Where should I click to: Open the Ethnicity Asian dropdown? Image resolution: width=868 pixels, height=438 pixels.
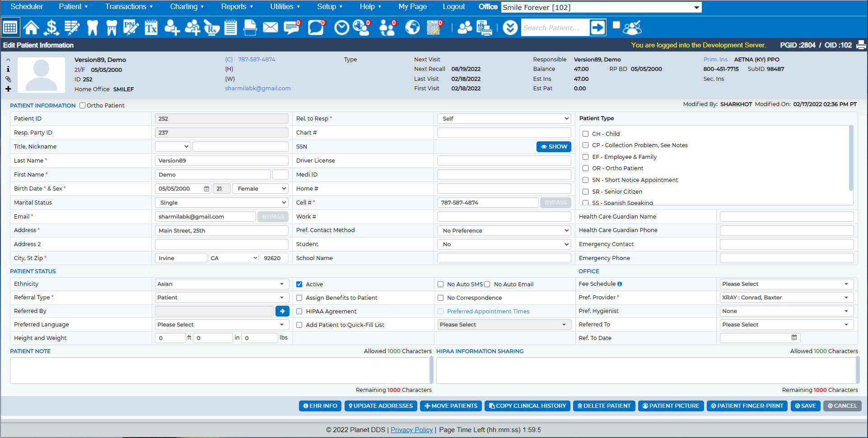click(221, 284)
